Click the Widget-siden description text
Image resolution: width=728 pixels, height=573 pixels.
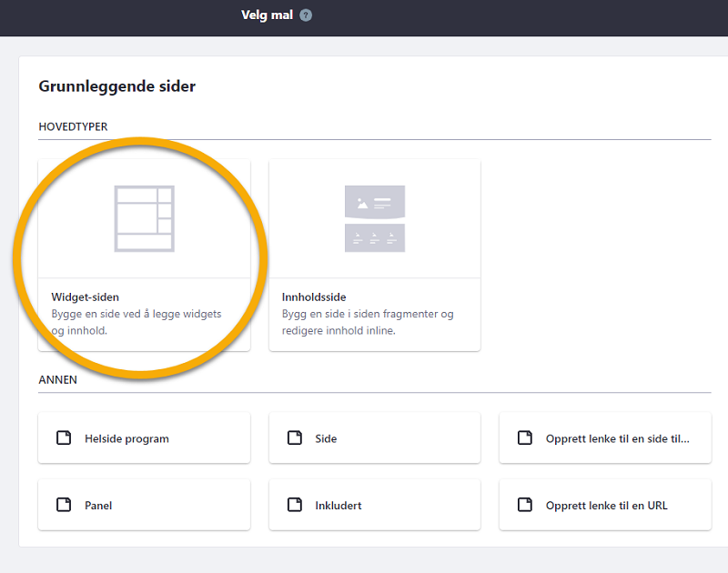pos(136,323)
